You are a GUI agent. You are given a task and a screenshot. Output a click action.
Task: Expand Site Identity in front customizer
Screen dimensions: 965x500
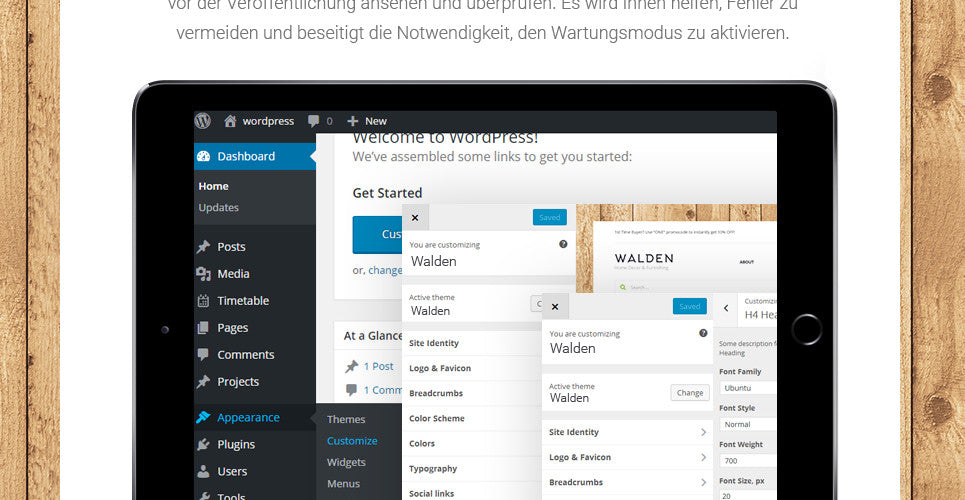(x=627, y=432)
